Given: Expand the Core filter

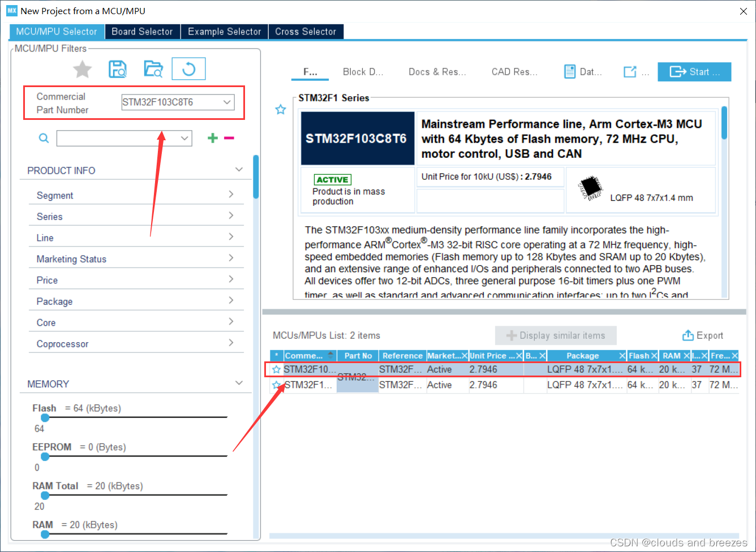Looking at the screenshot, I should [x=231, y=322].
